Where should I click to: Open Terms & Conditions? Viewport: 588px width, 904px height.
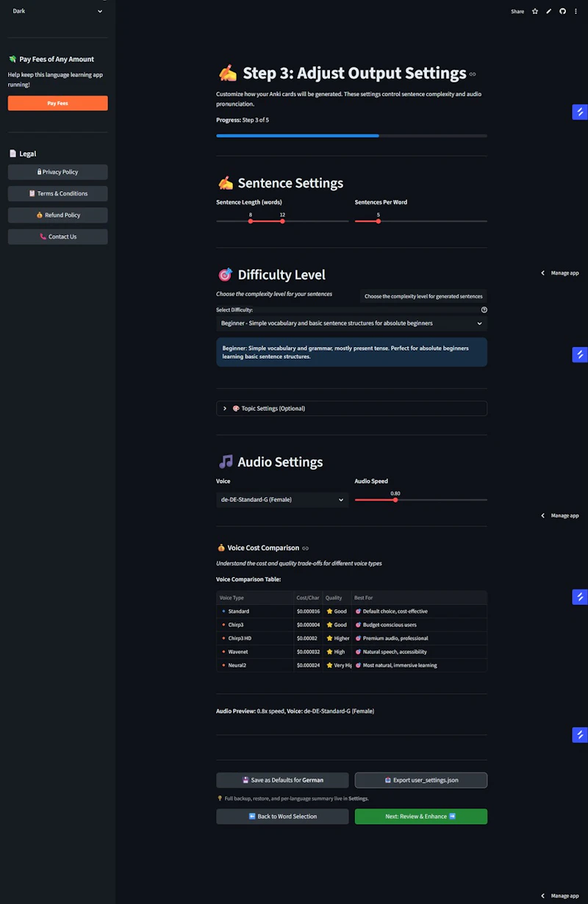[x=57, y=193]
